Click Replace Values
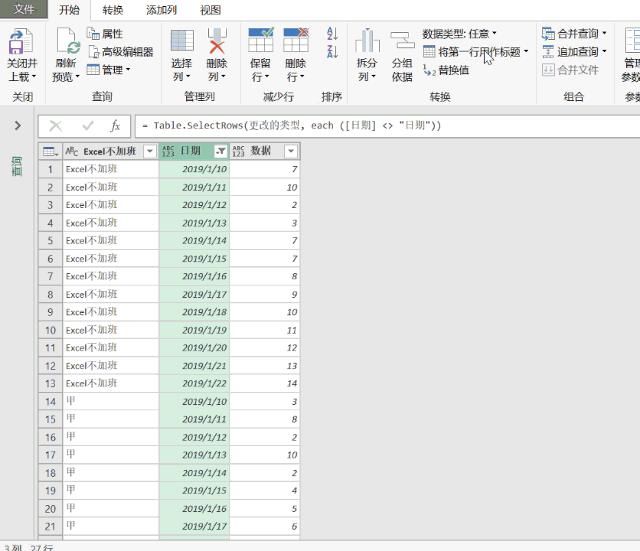This screenshot has width=640, height=551. click(x=446, y=70)
